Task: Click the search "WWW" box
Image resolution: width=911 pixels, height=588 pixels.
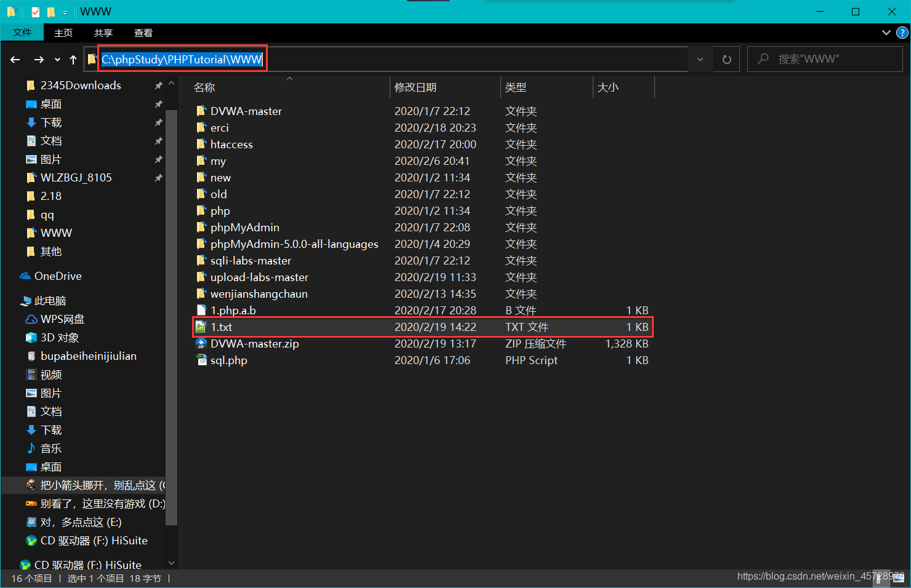Action: point(825,59)
